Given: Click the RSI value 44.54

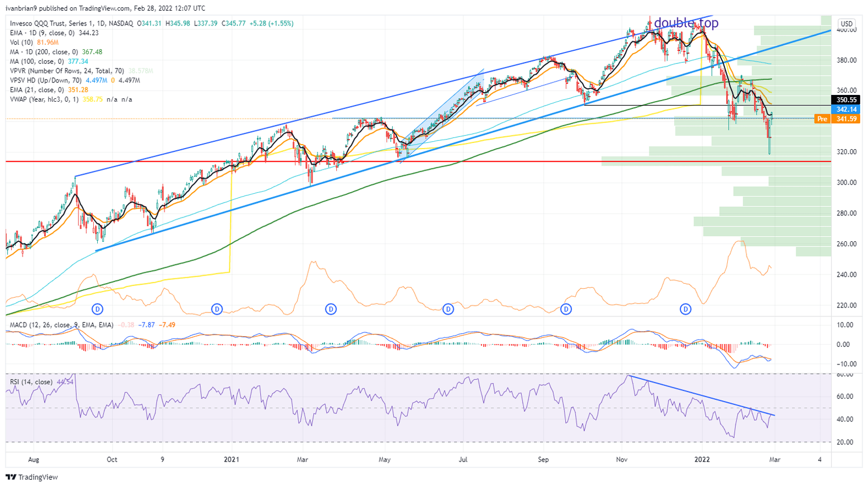Looking at the screenshot, I should 66,382.
